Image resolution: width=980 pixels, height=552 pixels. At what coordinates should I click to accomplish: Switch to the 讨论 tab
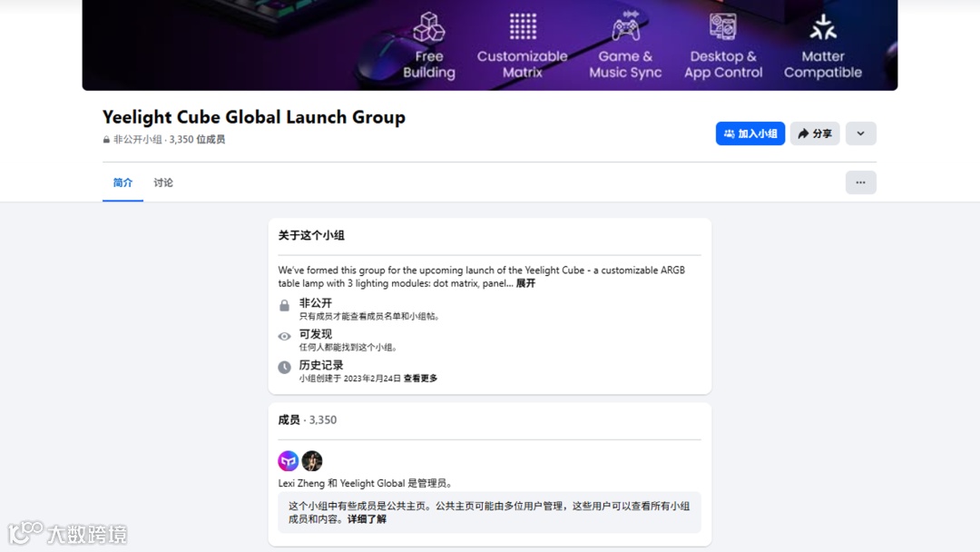(163, 182)
